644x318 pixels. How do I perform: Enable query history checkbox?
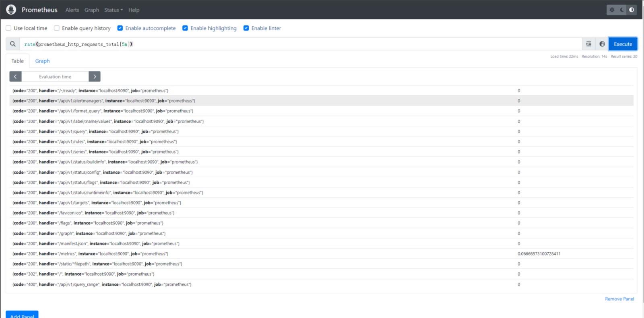[x=57, y=28]
